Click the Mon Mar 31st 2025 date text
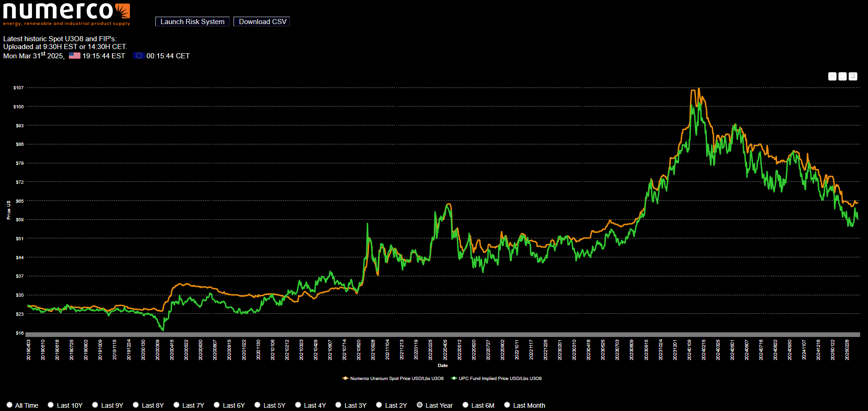Viewport: 868px width, 411px height. 34,56
